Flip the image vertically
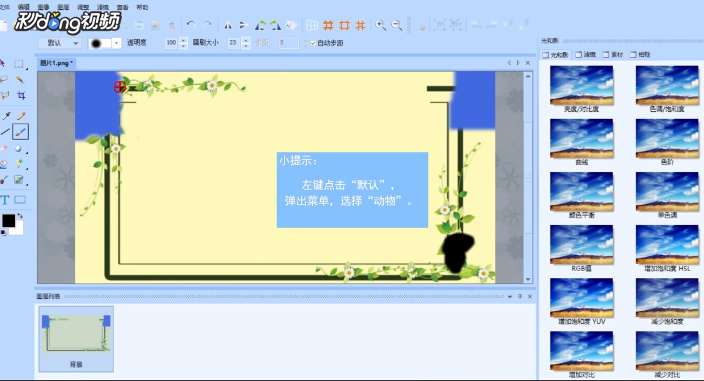Screen dimensions: 704x381 tap(243, 25)
